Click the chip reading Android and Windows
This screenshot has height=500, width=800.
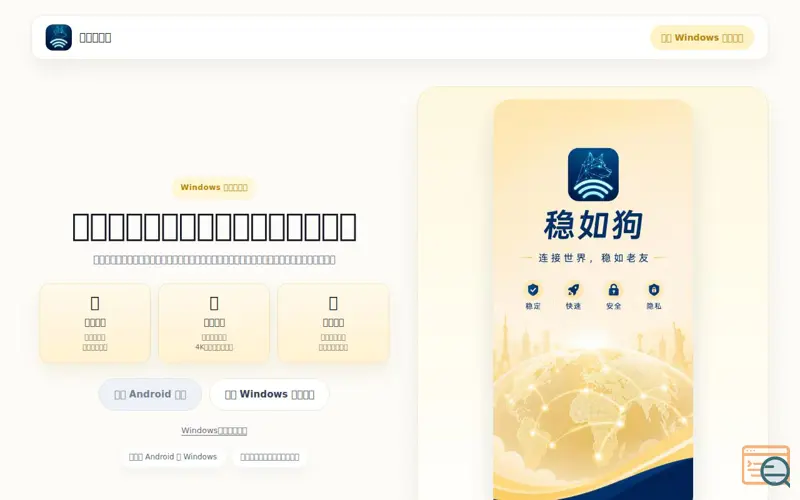[173, 457]
